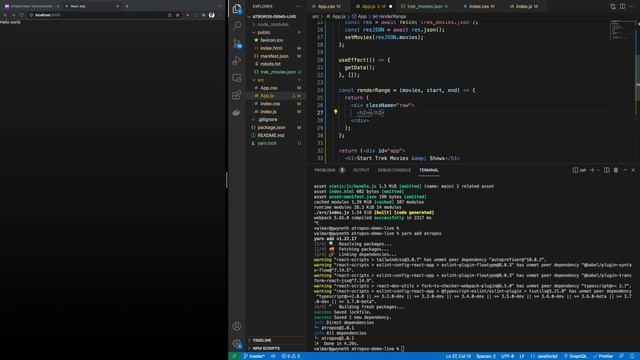640x360 pixels.
Task: Open the Explorer view in activity bar
Action: 237,9
